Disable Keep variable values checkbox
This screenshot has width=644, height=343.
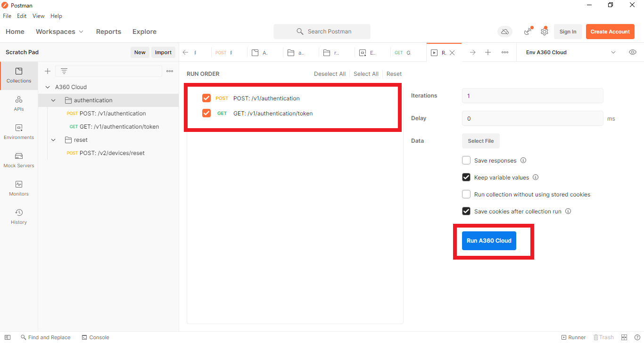click(466, 177)
